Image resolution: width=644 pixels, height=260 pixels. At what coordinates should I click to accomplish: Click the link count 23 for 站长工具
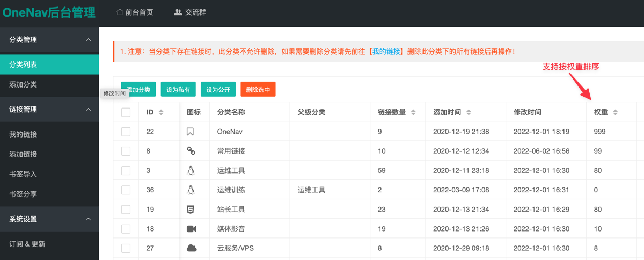[382, 209]
